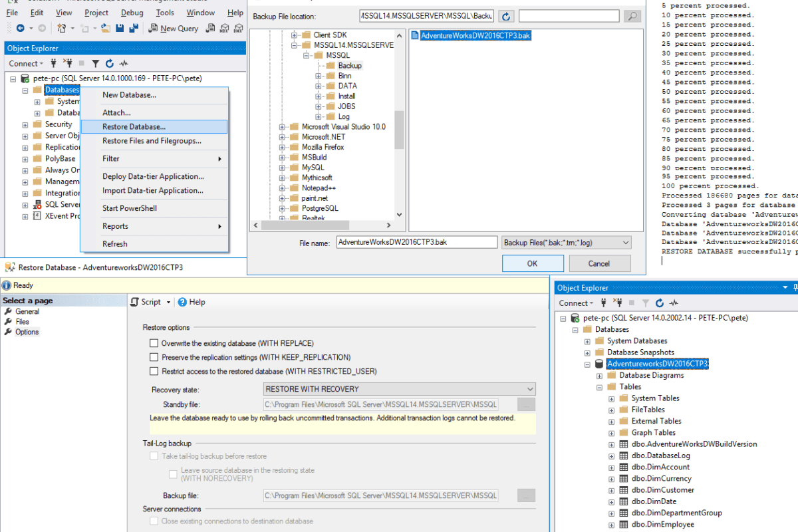This screenshot has width=798, height=532.
Task: Collapse the AdventureworksDW2016CTP3 database node
Action: coord(587,364)
